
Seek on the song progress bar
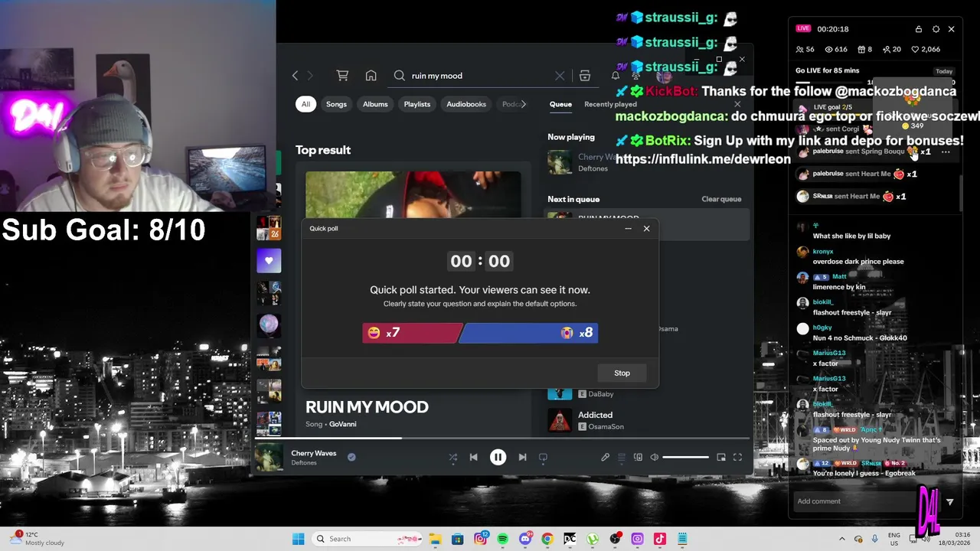(503, 439)
